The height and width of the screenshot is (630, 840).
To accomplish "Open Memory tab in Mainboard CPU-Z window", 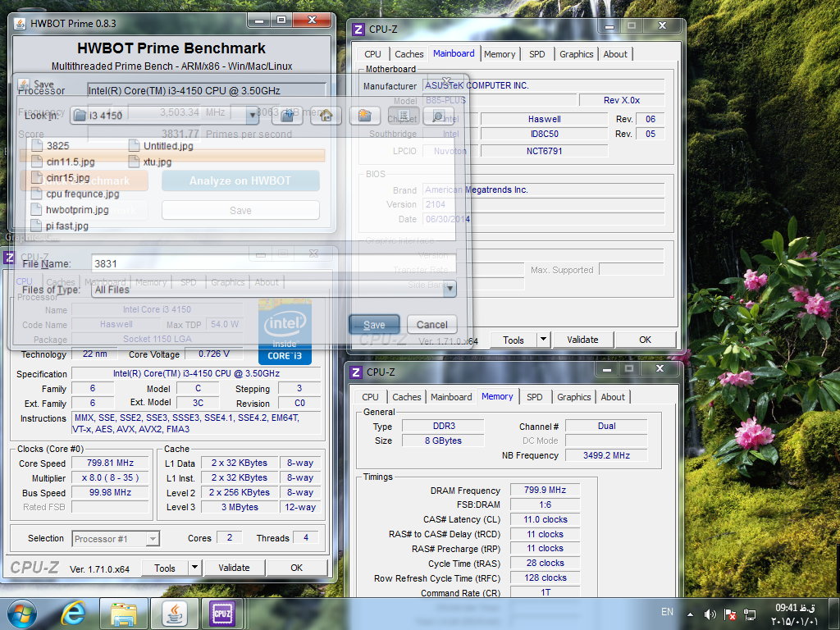I will coord(500,54).
